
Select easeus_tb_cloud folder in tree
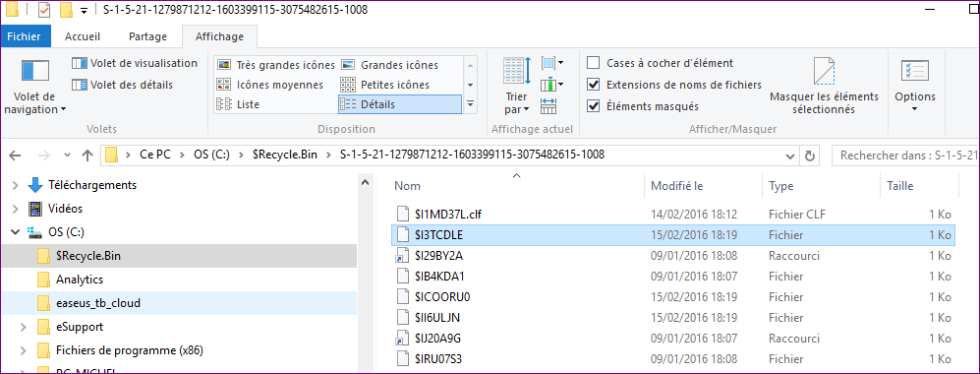(179, 303)
